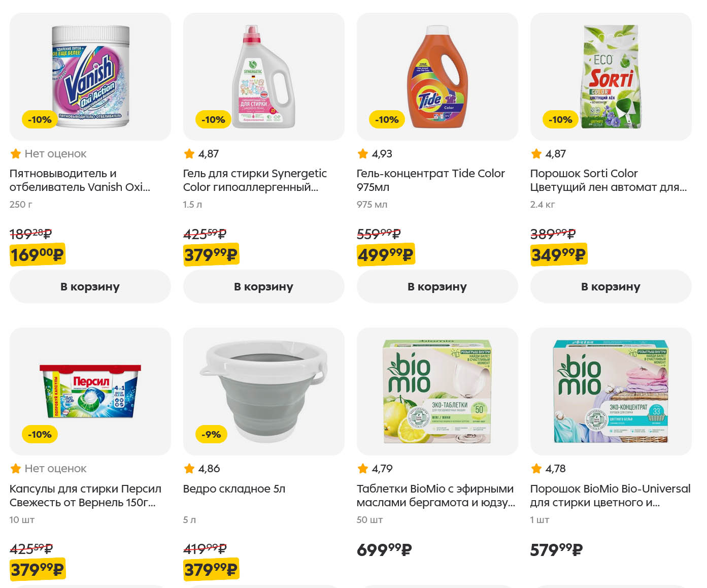Screen dimensions: 707x588
Task: Click the star icon beside rating 4,86
Action: click(189, 468)
